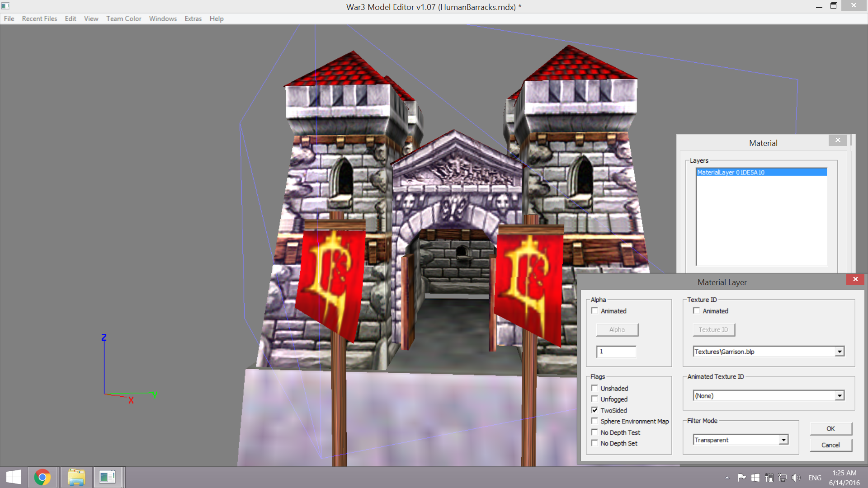The height and width of the screenshot is (488, 868).
Task: Open the clock showing 1:25 AM
Action: click(x=844, y=478)
